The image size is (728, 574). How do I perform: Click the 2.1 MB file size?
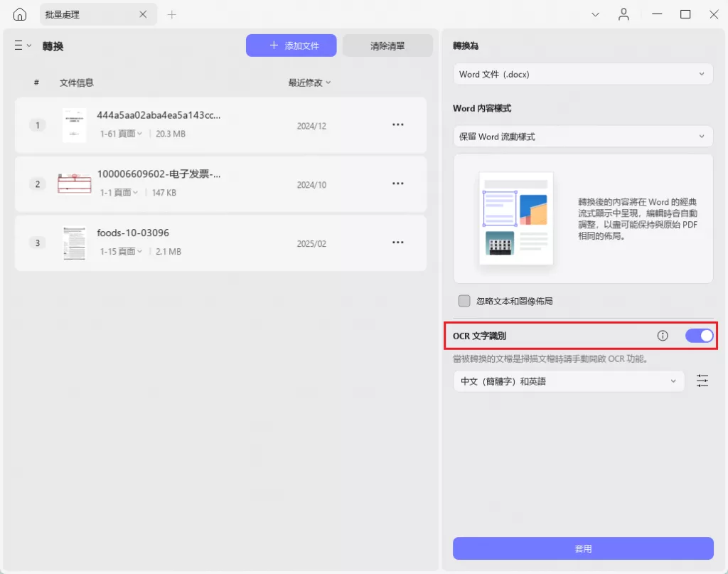pyautogui.click(x=168, y=251)
